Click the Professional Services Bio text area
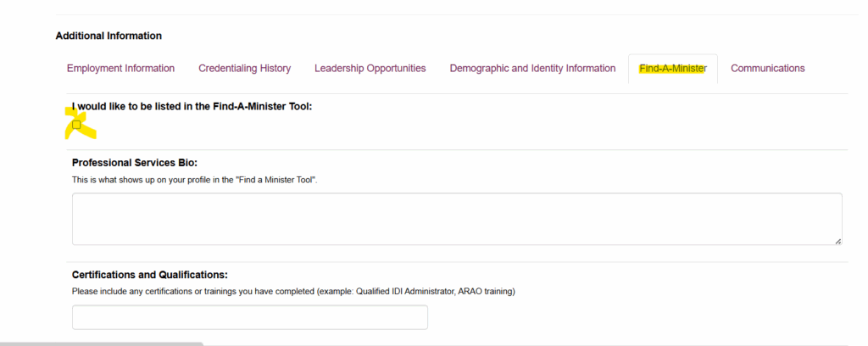Viewport: 868px width, 346px height. (457, 219)
